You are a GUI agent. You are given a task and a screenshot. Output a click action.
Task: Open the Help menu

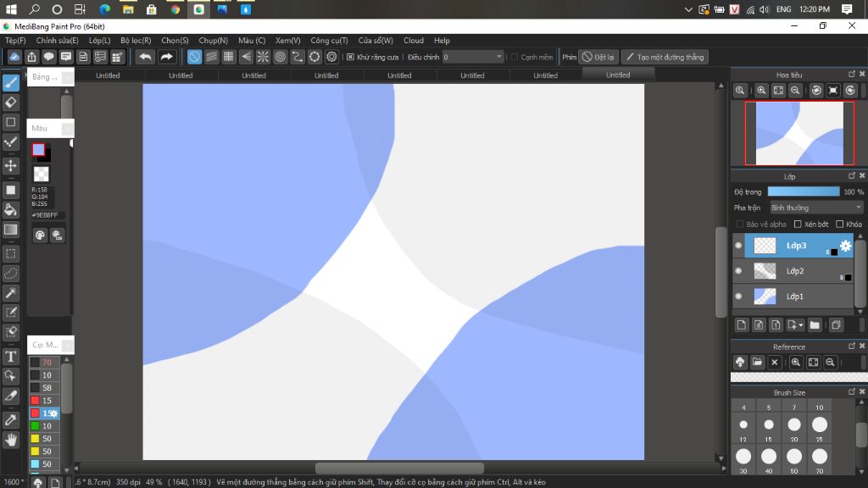[x=442, y=41]
